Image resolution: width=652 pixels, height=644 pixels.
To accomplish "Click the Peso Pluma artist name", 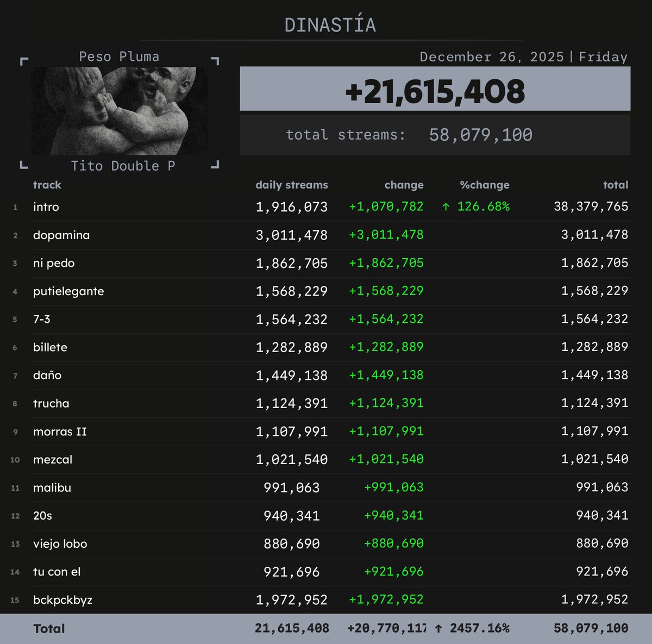I will tap(119, 57).
